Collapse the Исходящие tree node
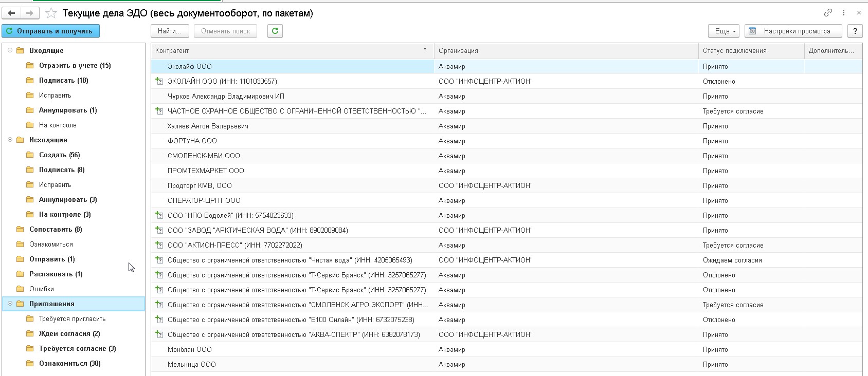 coord(10,140)
